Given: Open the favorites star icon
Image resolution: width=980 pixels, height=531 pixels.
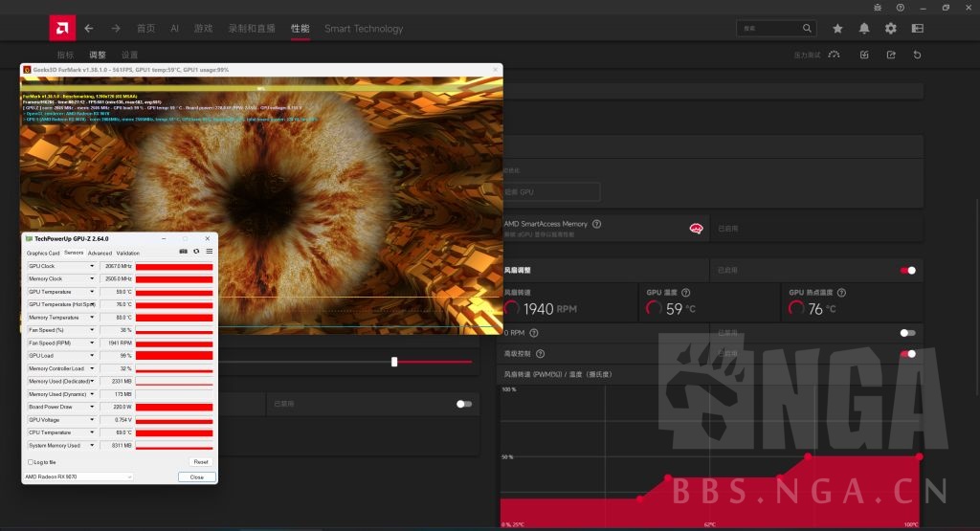Looking at the screenshot, I should pyautogui.click(x=837, y=29).
